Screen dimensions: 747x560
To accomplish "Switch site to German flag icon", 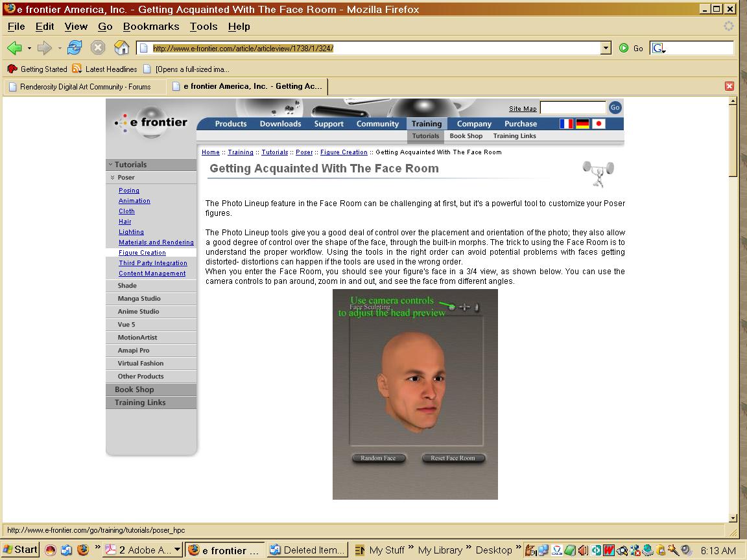I will 583,124.
